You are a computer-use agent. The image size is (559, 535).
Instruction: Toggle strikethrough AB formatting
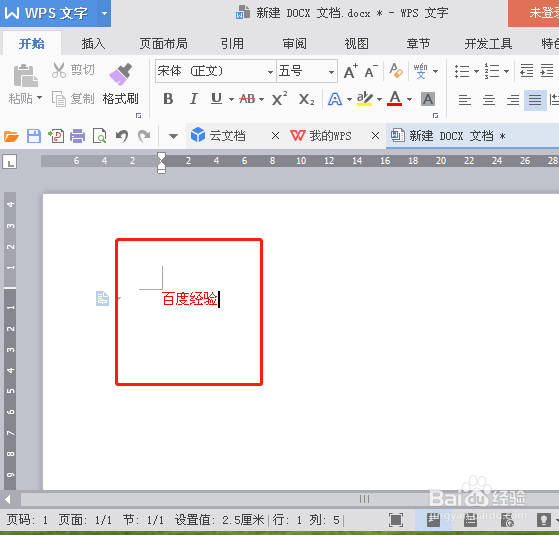pos(247,99)
